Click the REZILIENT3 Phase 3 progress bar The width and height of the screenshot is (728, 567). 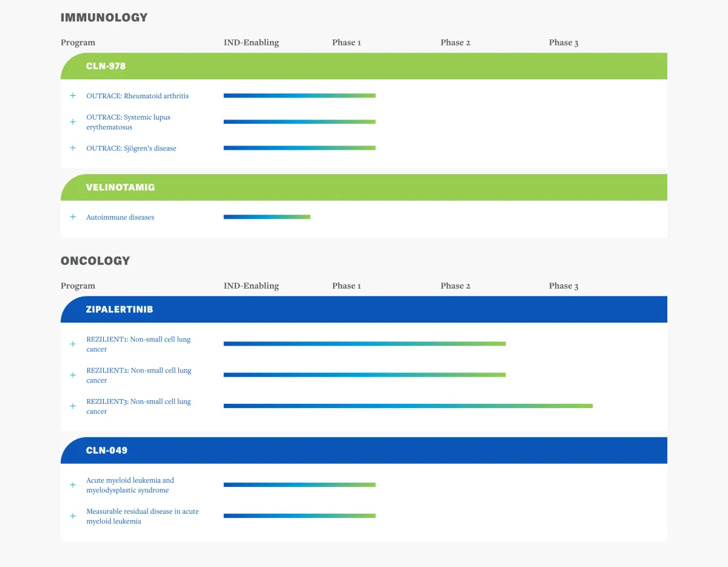[408, 406]
